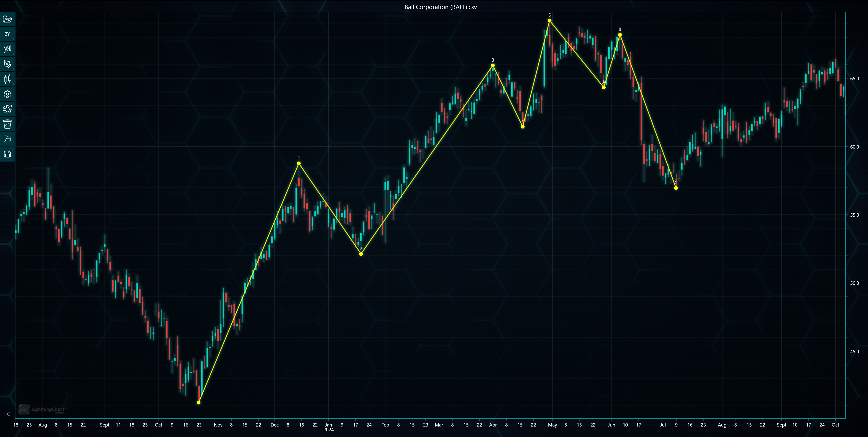Open chart settings gear
Viewport: 868px width, 437px height.
point(8,94)
